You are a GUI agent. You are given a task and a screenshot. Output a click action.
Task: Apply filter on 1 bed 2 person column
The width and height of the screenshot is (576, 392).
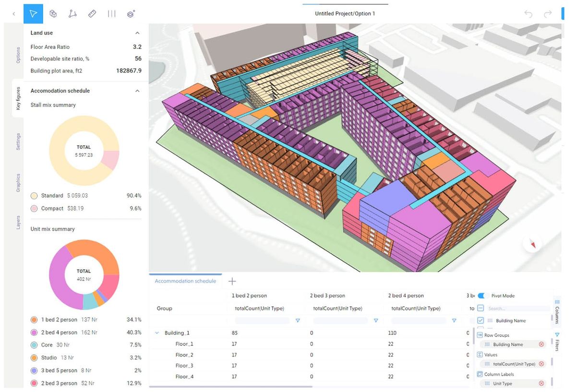tap(298, 321)
